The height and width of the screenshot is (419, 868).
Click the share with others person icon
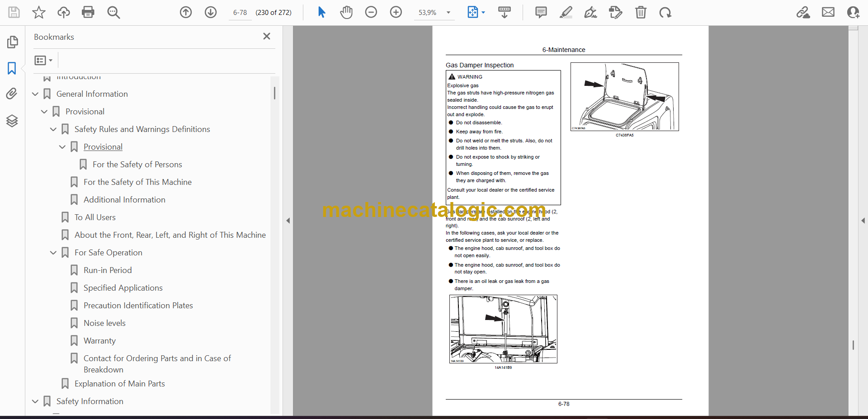pyautogui.click(x=853, y=12)
